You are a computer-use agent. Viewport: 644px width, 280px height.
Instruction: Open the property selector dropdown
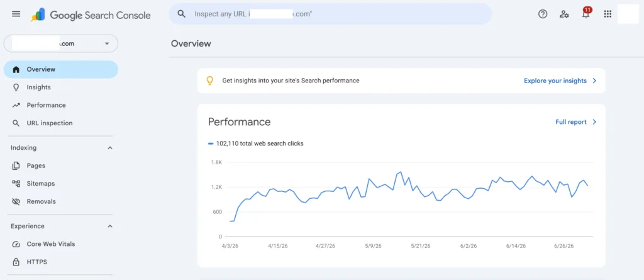(61, 43)
